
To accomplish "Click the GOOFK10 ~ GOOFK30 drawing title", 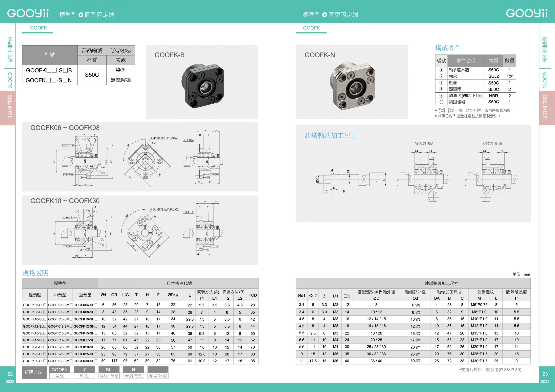I will (65, 201).
